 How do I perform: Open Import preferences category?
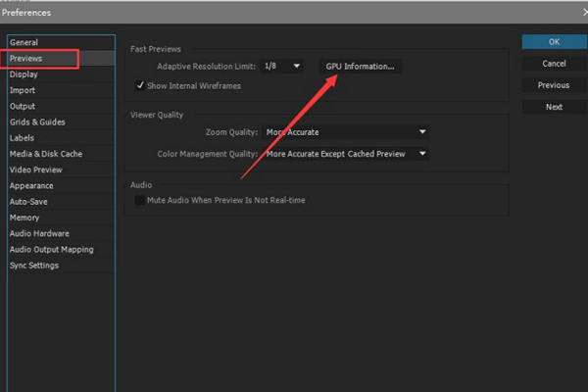coord(23,90)
